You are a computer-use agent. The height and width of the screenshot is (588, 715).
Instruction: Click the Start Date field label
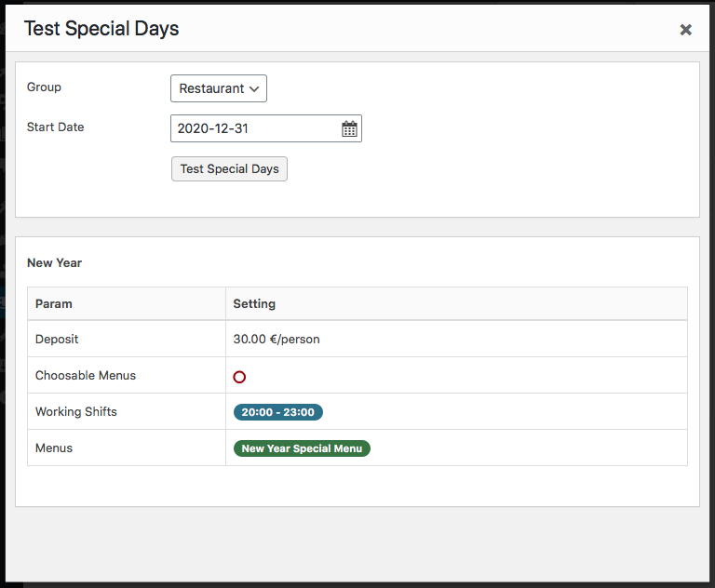55,127
